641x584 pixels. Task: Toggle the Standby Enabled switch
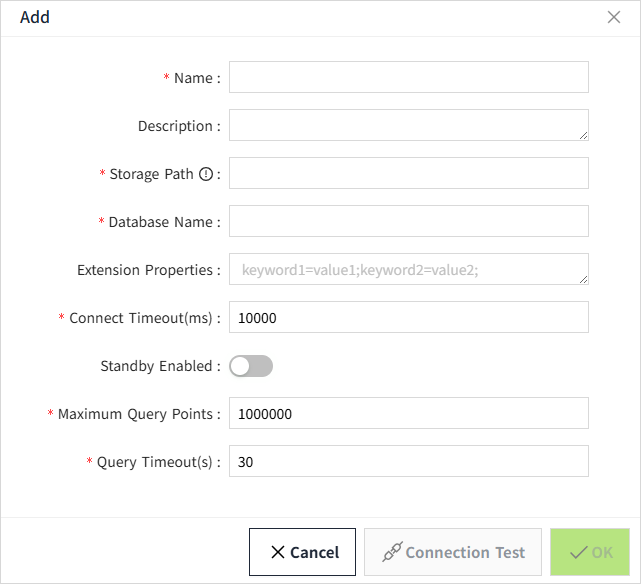[x=251, y=366]
